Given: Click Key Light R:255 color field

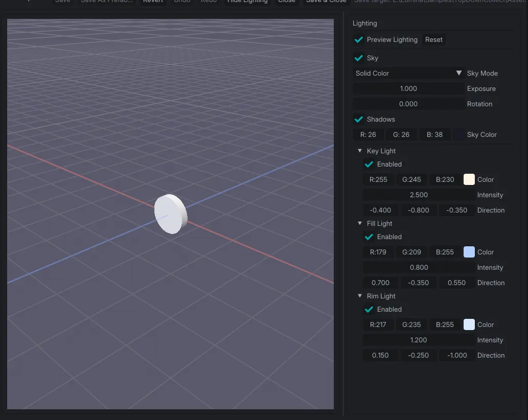Looking at the screenshot, I should click(378, 179).
